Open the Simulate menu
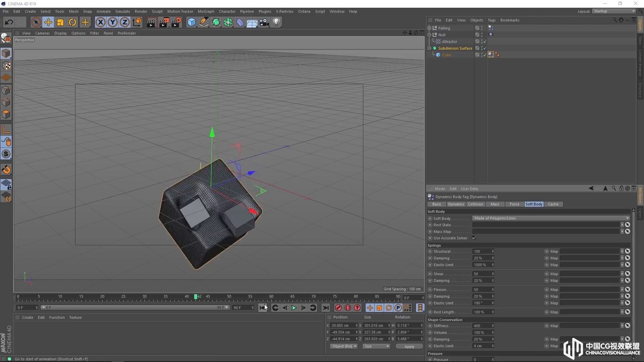The width and height of the screenshot is (644, 362). click(122, 11)
